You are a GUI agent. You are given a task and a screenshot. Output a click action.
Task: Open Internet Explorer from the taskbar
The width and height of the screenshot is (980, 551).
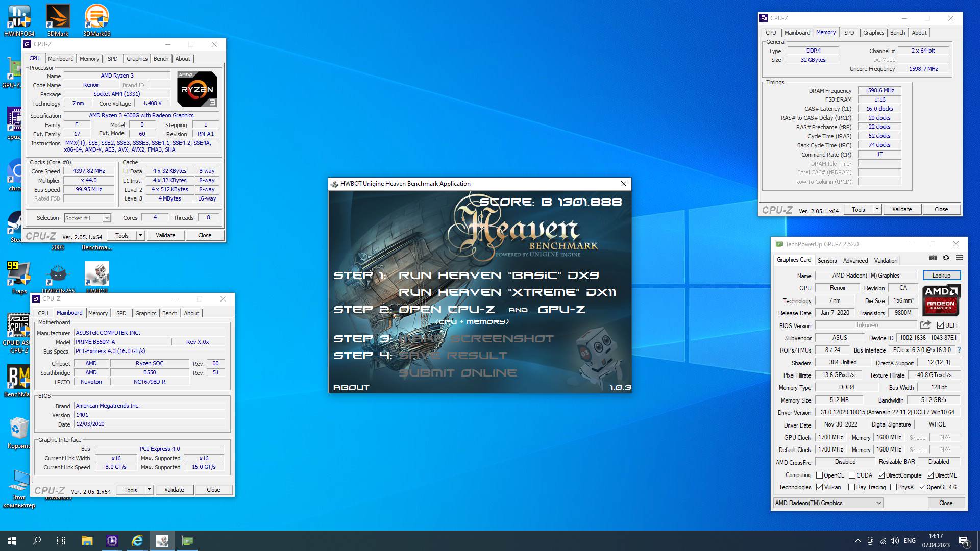[x=137, y=541]
